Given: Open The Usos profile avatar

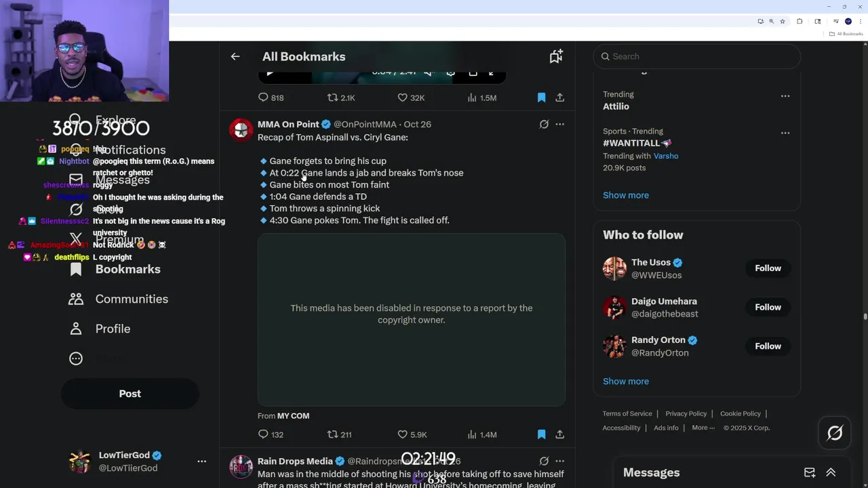Looking at the screenshot, I should click(614, 268).
